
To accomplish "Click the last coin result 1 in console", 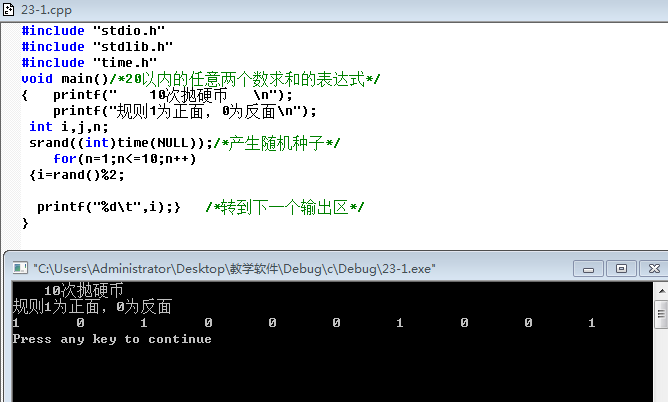I will pos(592,323).
